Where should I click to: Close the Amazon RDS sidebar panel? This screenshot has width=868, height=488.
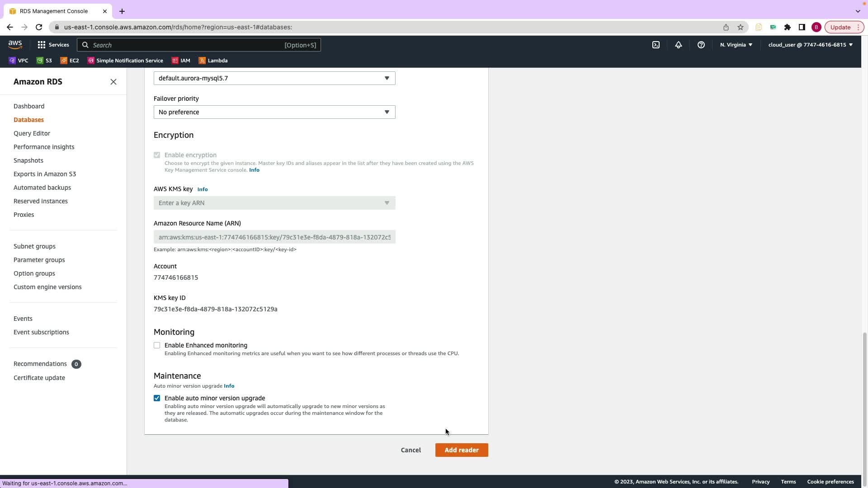[113, 82]
